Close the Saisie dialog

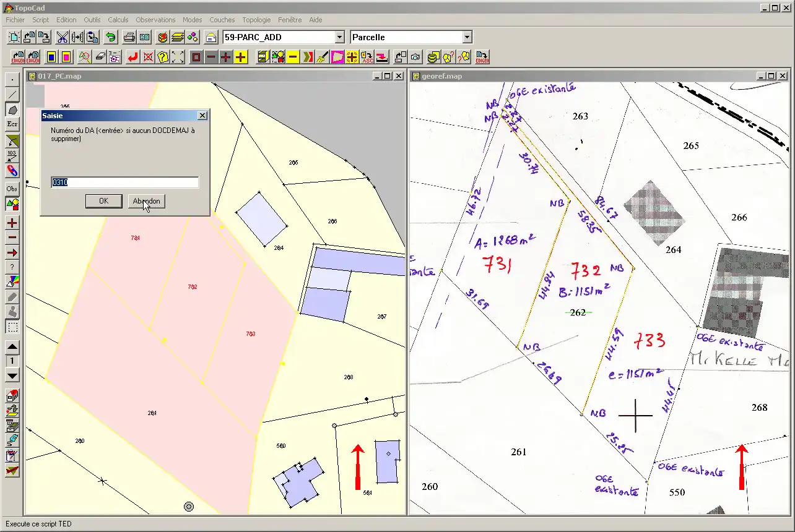(202, 116)
